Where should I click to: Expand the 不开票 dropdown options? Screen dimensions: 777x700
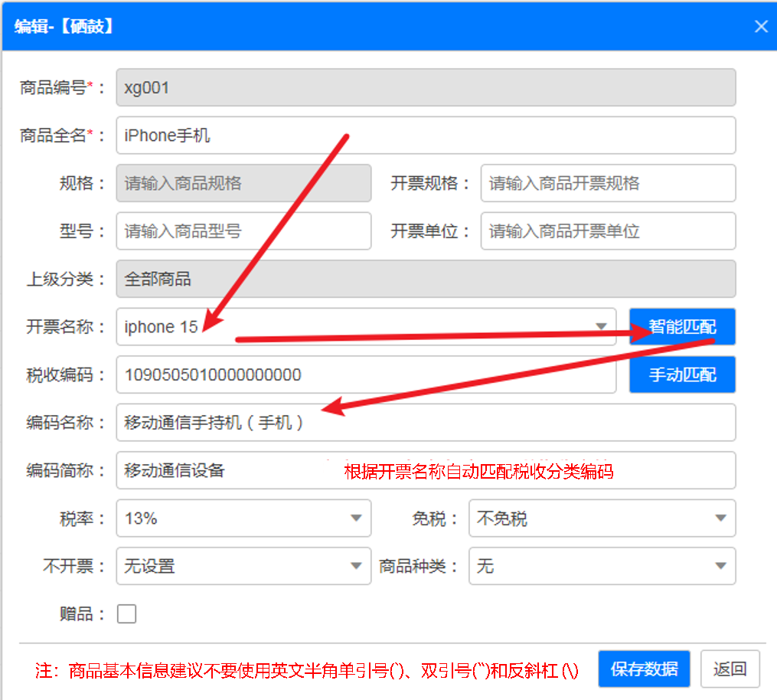(356, 566)
